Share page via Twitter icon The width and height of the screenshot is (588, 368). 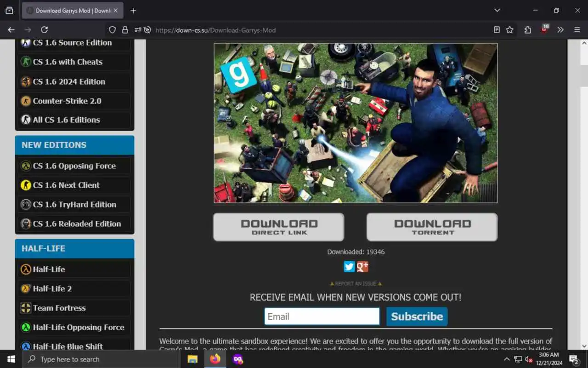point(349,267)
